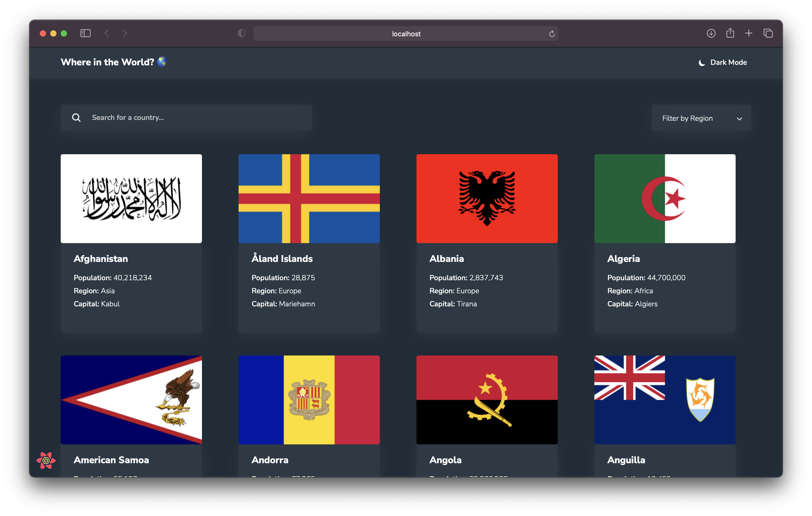Image resolution: width=812 pixels, height=516 pixels.
Task: Click the reload page icon
Action: [x=552, y=34]
